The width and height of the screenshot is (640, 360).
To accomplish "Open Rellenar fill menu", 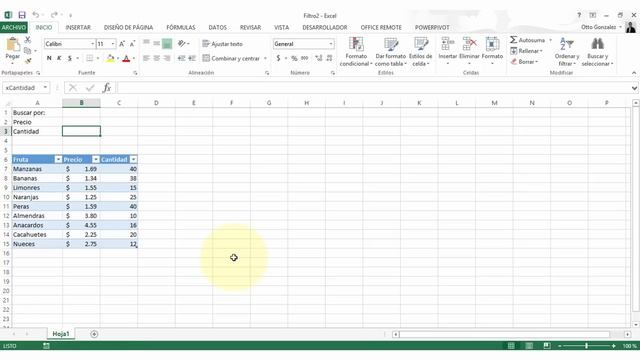I will coord(527,51).
